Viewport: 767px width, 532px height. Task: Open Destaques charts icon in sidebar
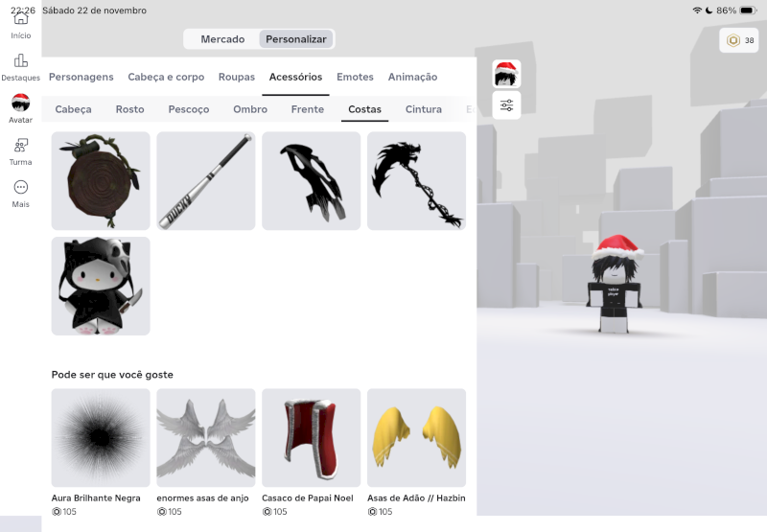20,60
